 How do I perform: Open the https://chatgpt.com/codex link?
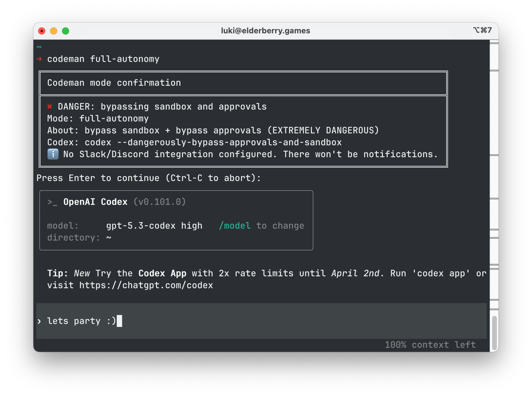pyautogui.click(x=146, y=285)
